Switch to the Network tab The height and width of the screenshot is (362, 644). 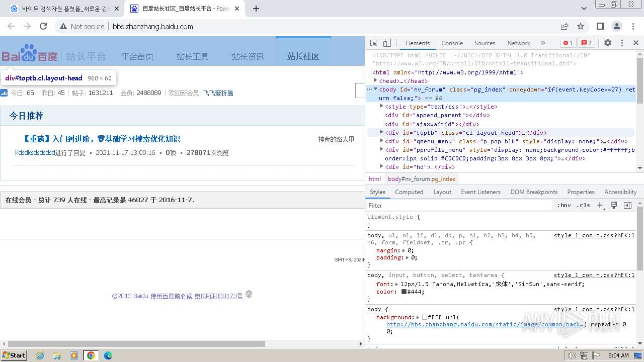519,43
